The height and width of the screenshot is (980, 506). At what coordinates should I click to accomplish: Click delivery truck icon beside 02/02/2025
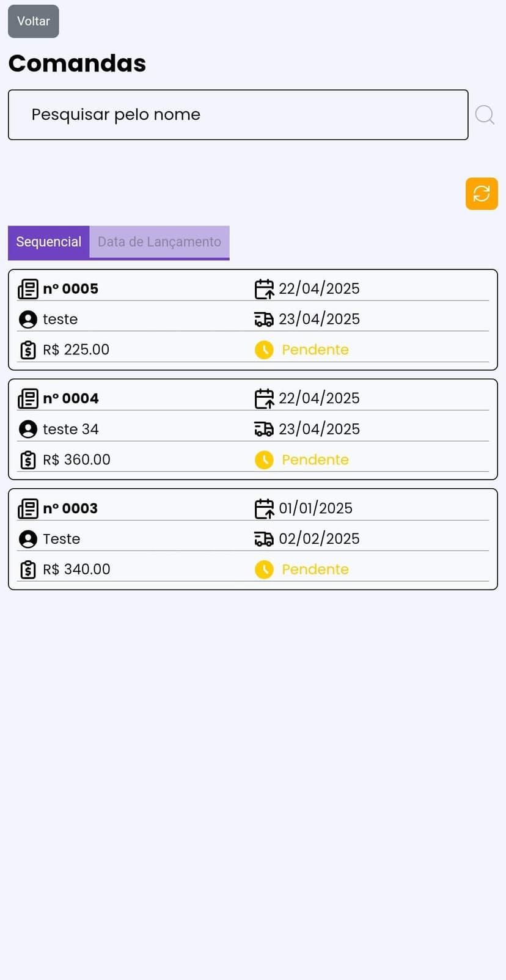(264, 539)
